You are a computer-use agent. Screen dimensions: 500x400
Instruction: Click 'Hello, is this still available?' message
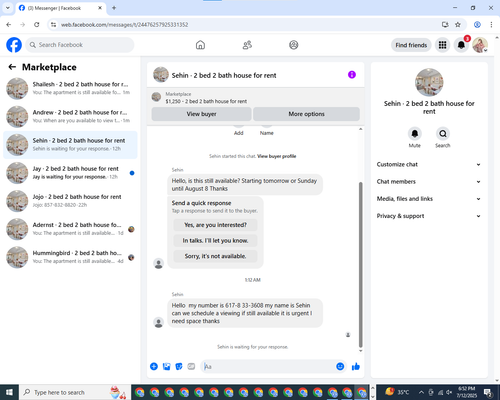[x=245, y=185]
